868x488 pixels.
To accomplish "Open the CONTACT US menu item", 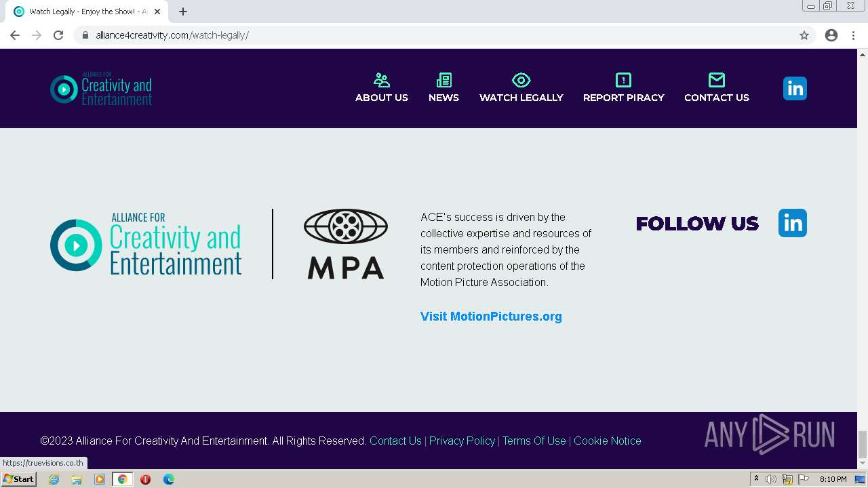I will 717,98.
